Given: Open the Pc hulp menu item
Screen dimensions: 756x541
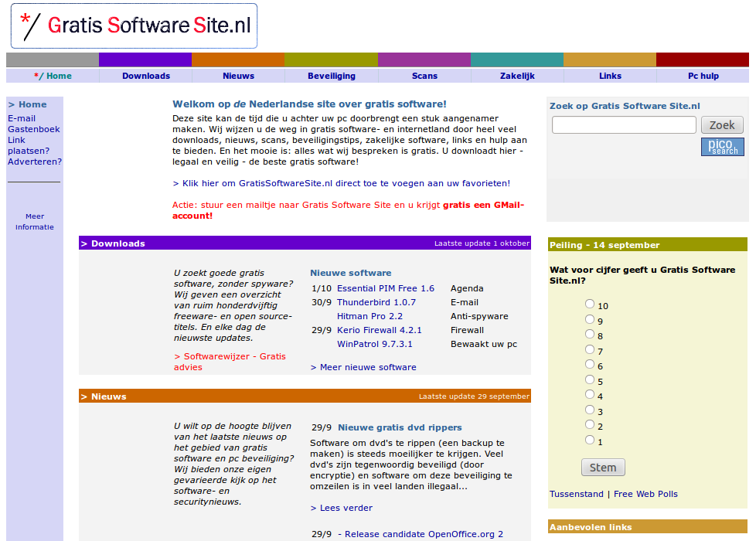Looking at the screenshot, I should (703, 76).
